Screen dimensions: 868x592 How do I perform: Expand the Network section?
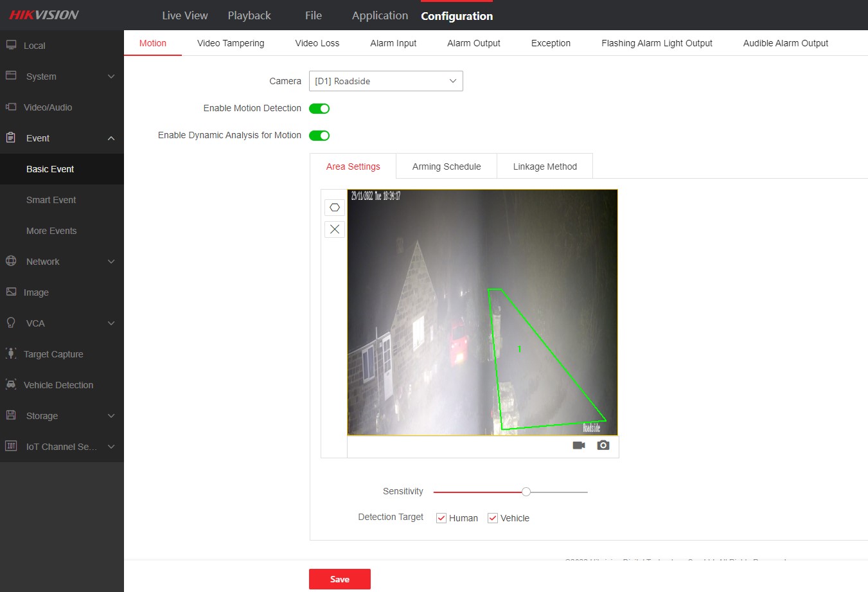[x=42, y=261]
